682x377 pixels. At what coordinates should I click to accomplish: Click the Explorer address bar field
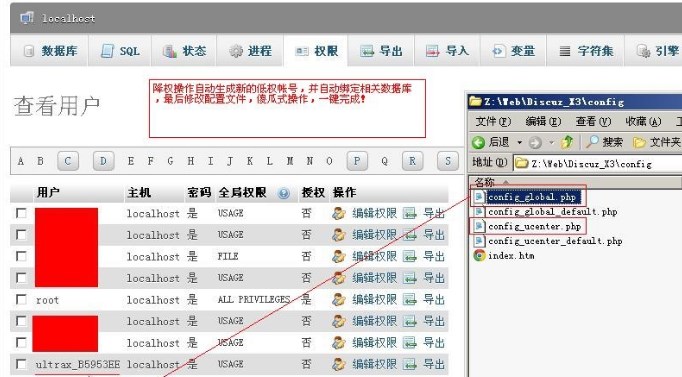click(x=598, y=163)
